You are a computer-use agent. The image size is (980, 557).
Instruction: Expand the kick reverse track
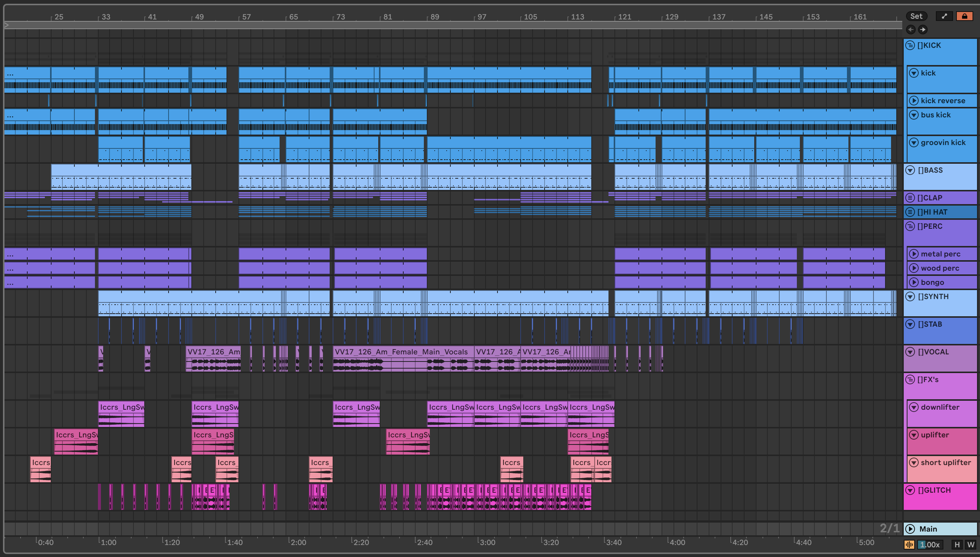coord(914,101)
